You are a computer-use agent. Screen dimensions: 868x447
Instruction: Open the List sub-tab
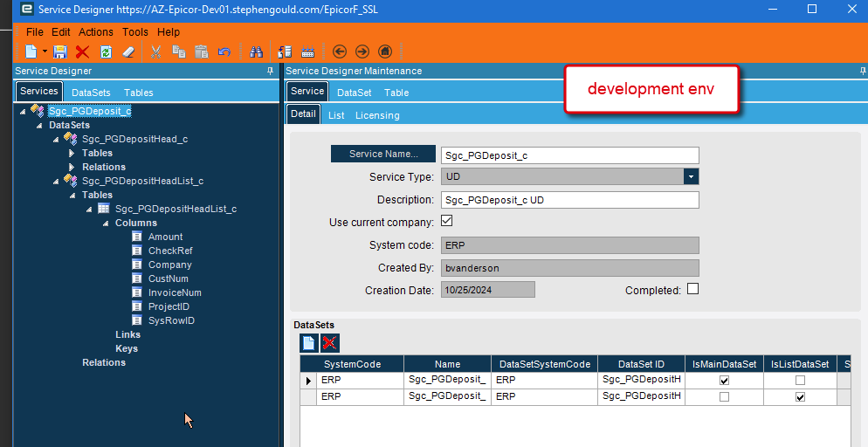tap(336, 115)
